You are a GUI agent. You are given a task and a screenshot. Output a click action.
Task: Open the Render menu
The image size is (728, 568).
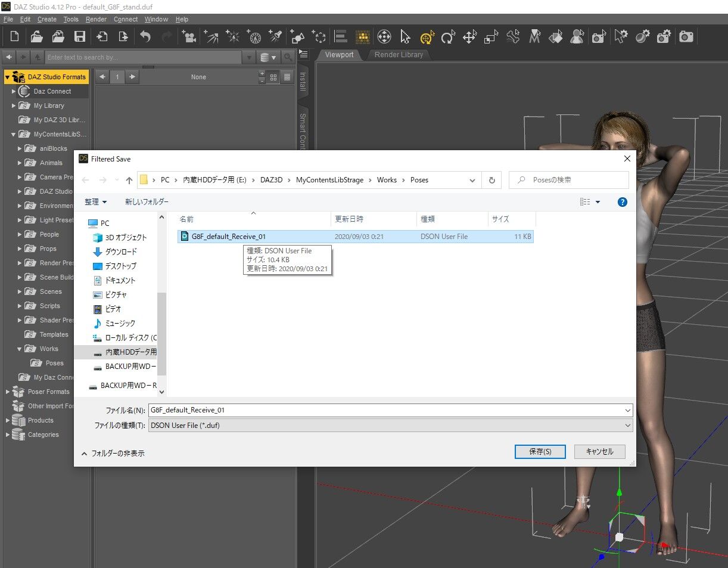(x=96, y=19)
